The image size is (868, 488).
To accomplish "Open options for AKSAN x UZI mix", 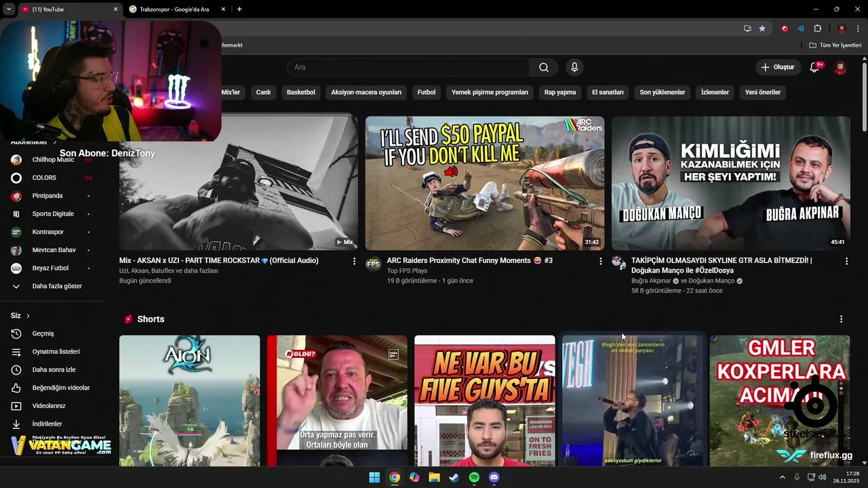I will click(354, 261).
